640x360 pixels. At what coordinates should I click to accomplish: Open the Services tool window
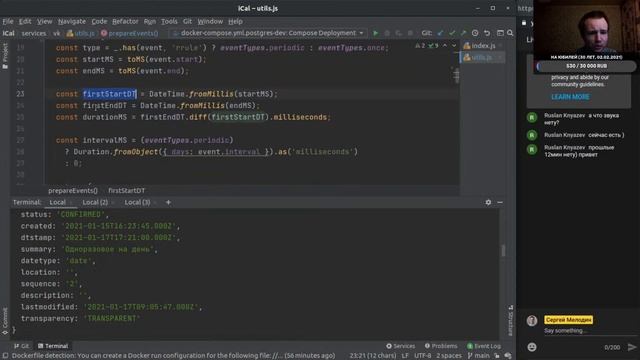(400, 346)
